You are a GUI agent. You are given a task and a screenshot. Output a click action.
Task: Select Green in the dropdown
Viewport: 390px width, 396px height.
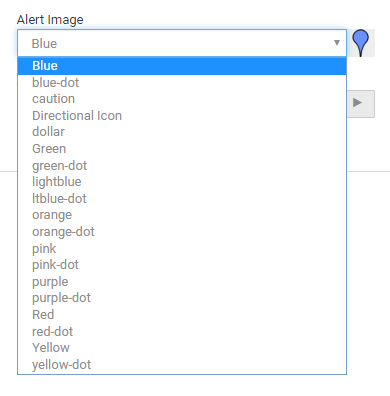182,149
